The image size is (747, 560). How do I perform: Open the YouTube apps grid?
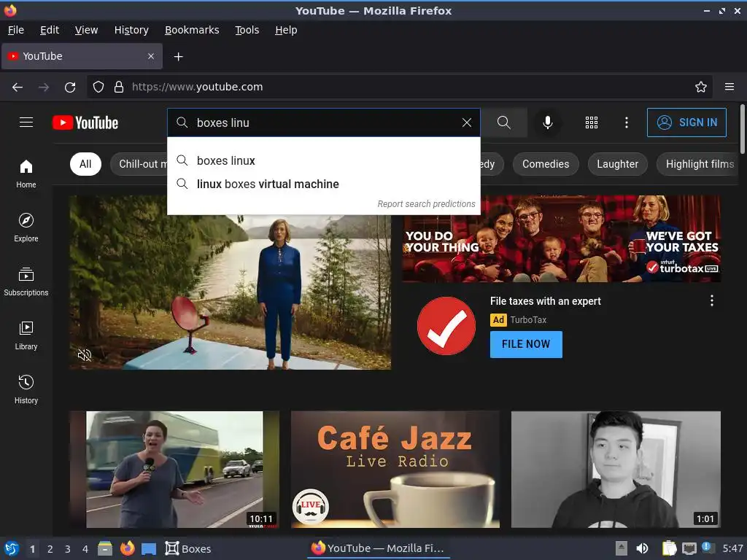coord(591,122)
